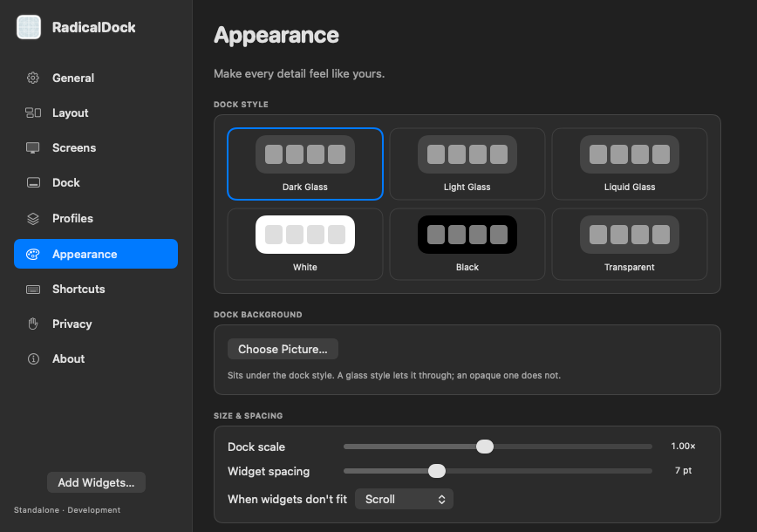Screen dimensions: 757x532
Task: Open the When widgets don't fit dropdown
Action: click(x=404, y=499)
